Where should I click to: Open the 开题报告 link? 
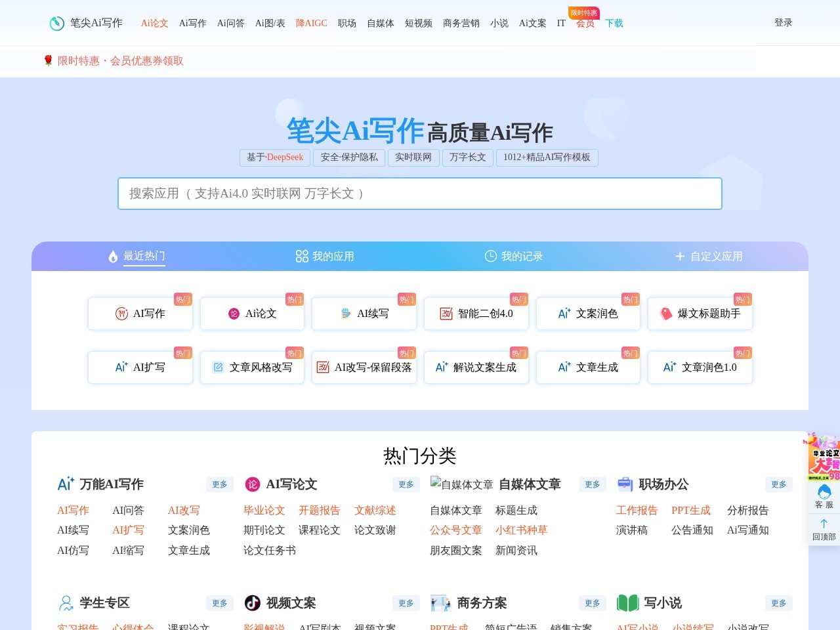pyautogui.click(x=320, y=511)
